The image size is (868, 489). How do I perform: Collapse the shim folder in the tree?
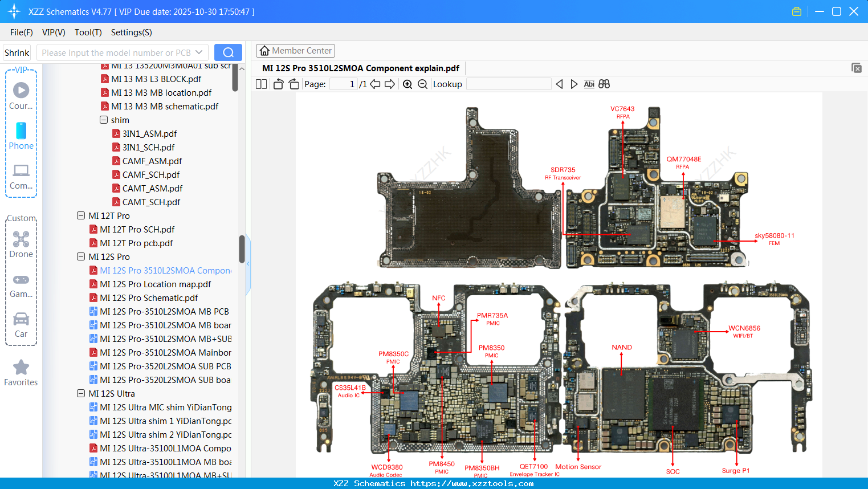coord(103,120)
